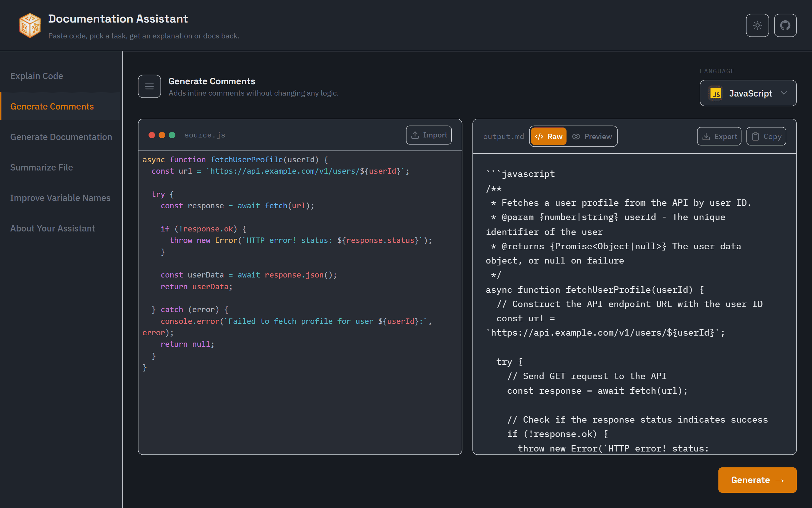Toggle the light/dark theme sun icon
Viewport: 812px width, 508px height.
pyautogui.click(x=757, y=25)
